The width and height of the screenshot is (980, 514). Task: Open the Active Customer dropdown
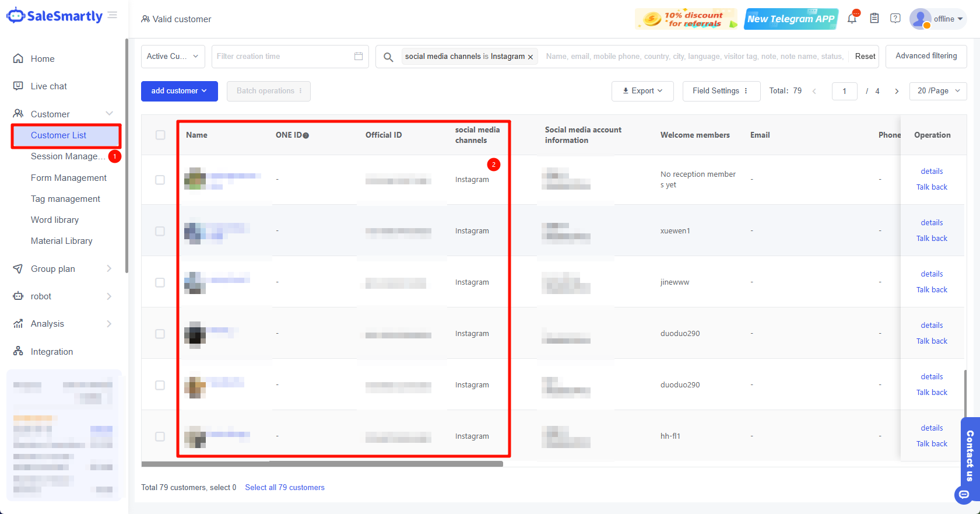[x=173, y=57]
